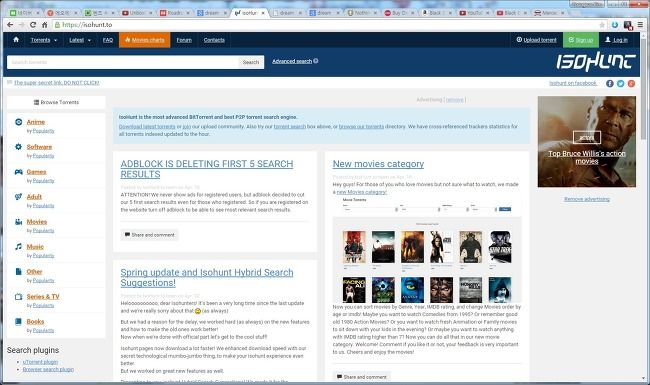Click the super secret link

[56, 83]
